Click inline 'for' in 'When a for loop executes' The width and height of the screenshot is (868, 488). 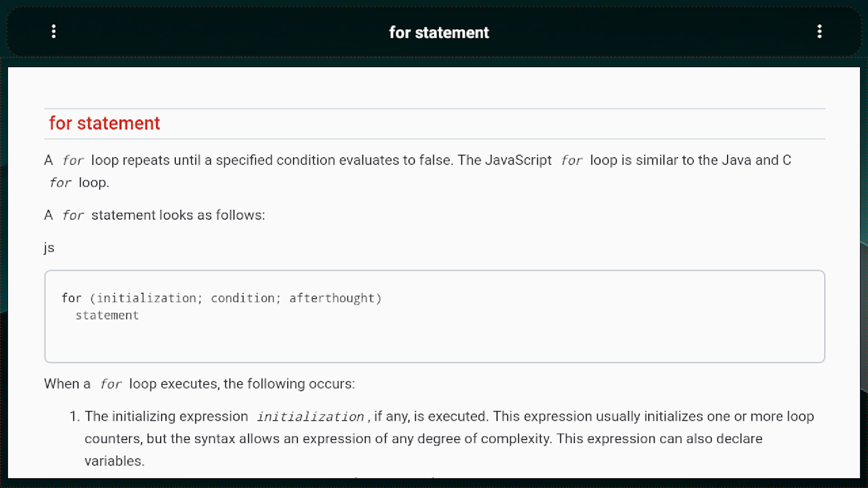[110, 384]
